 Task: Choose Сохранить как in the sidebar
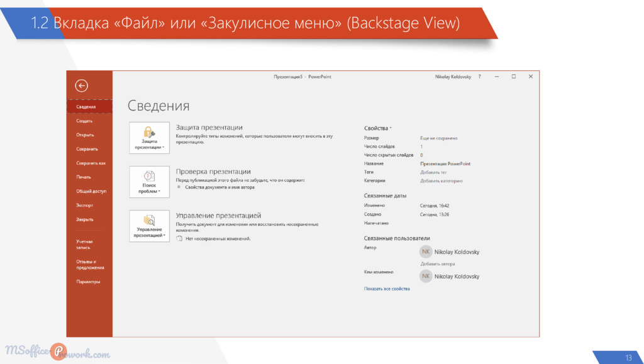pos(89,163)
